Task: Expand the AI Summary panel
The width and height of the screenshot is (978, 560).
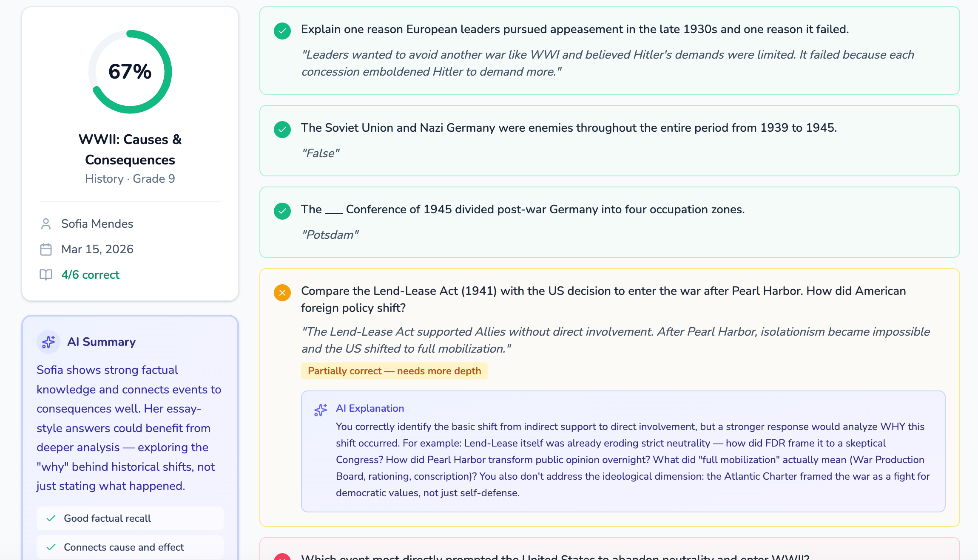Action: coord(102,342)
